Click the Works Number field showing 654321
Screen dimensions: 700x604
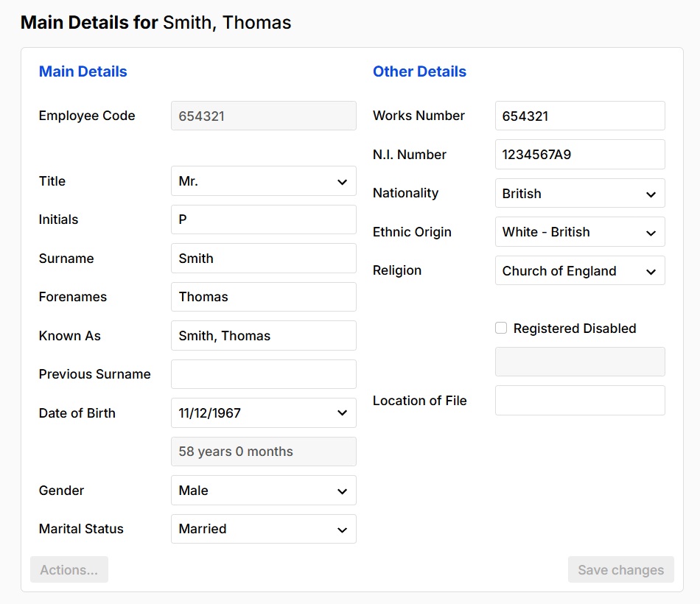[579, 116]
